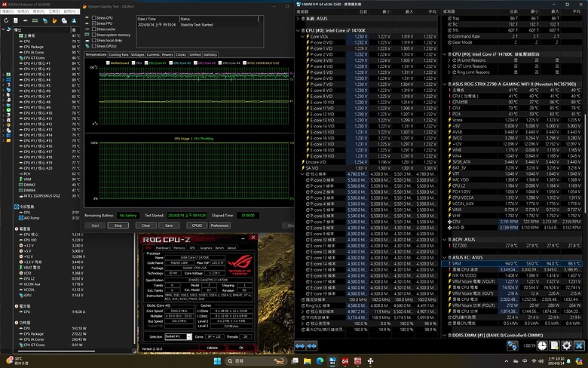Select the highlighted VRM row in HWiNFO
Viewport: 588px width, 368px height.
512,263
